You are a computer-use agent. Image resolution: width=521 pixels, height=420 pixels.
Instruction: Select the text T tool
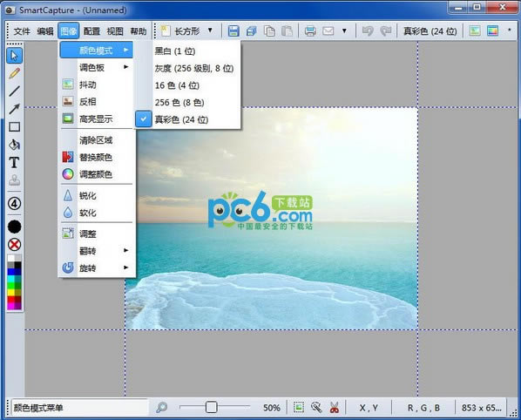[14, 162]
